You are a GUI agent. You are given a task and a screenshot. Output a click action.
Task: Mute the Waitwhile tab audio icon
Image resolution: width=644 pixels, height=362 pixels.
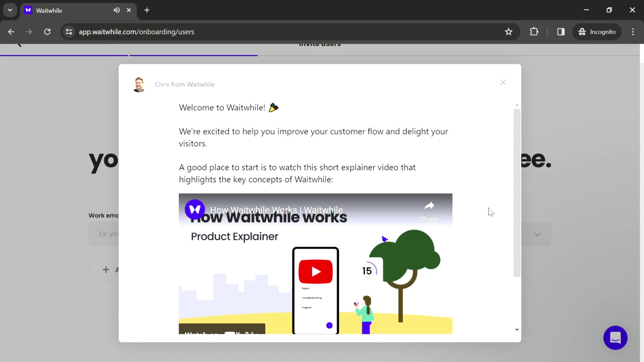[117, 10]
